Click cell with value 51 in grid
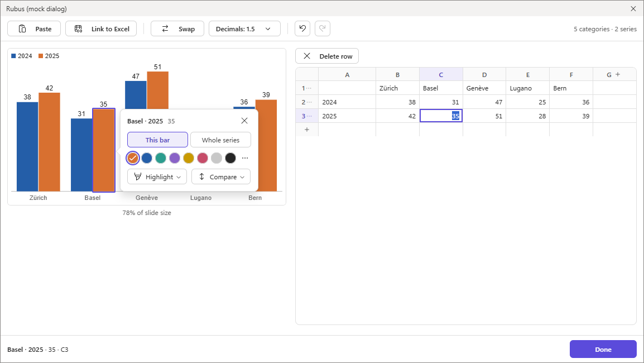 [484, 116]
